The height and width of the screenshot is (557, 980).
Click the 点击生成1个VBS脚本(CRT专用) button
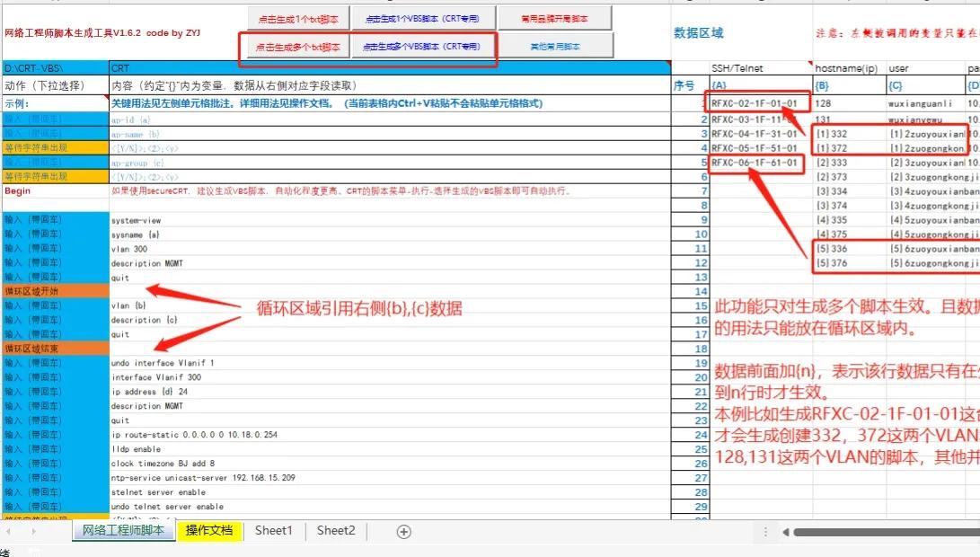tap(424, 16)
